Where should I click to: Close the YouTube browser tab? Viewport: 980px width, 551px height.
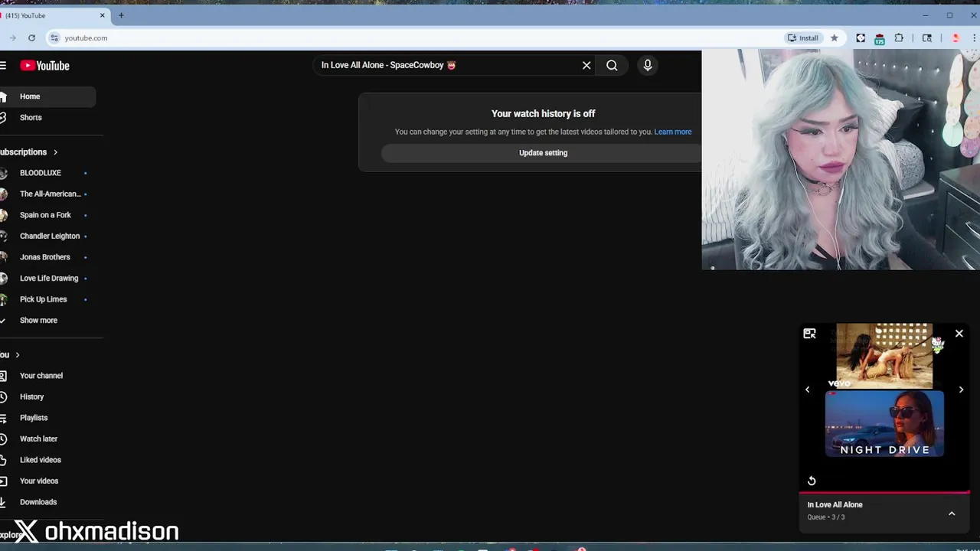click(103, 15)
